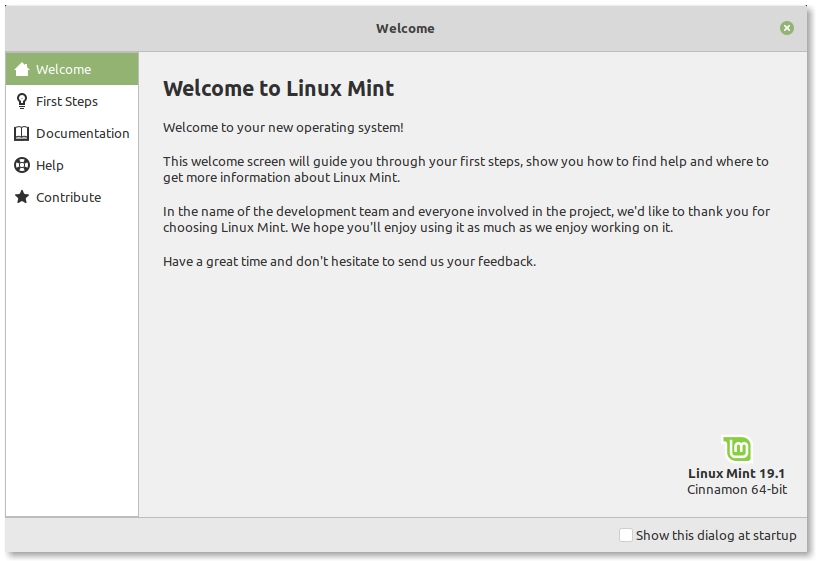Click "Welcome to your new operating system!" line
Screen dimensions: 816x561
283,127
